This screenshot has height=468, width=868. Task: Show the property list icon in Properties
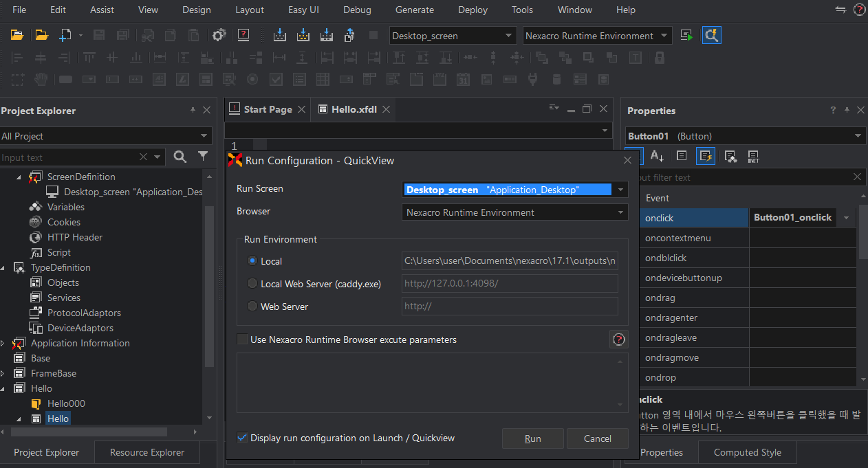(682, 156)
